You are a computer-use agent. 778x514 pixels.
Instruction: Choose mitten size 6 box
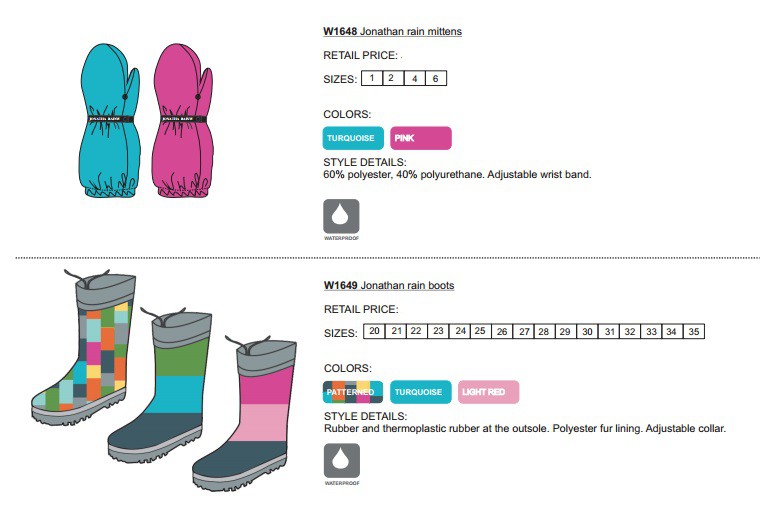click(436, 78)
